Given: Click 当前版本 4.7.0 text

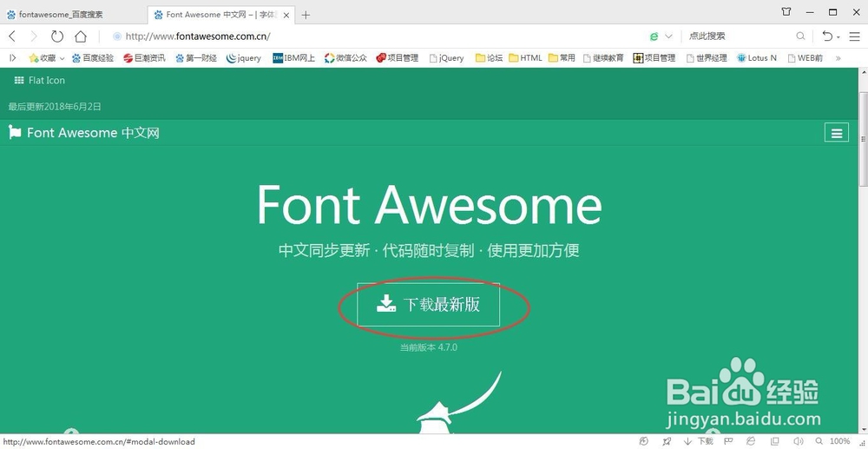Looking at the screenshot, I should (429, 347).
